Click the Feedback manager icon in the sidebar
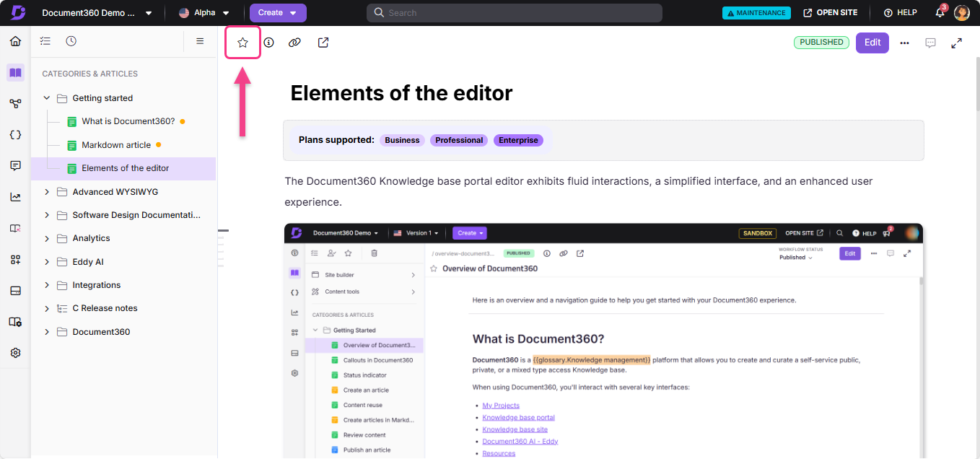This screenshot has height=459, width=980. [x=16, y=165]
